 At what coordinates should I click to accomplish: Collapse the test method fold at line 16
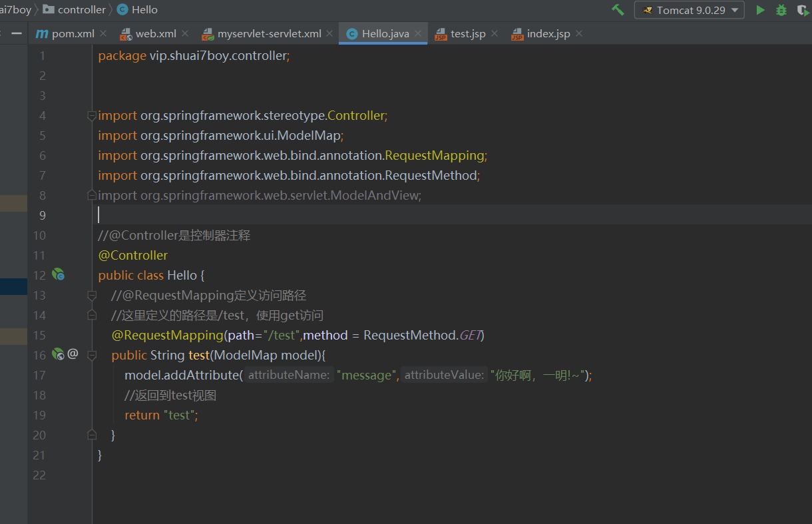[92, 355]
